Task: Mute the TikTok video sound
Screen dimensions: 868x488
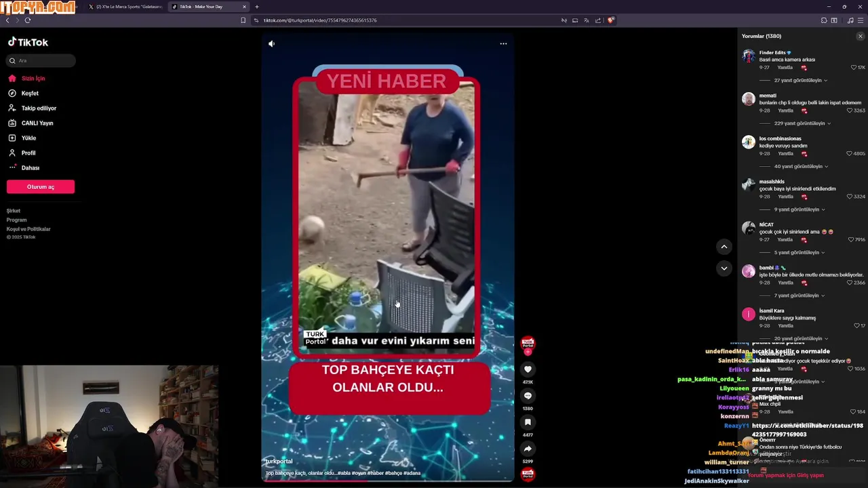Action: (x=271, y=43)
